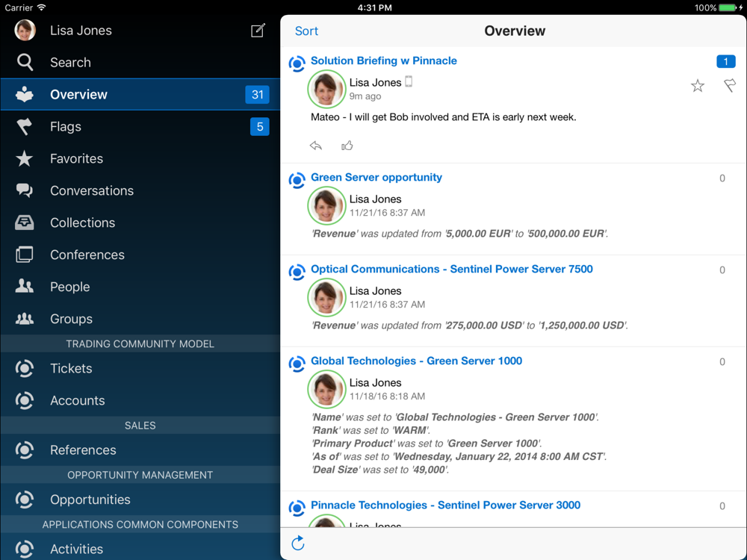This screenshot has width=747, height=560.
Task: Click the reply count 0 on Pinnacle Technologies
Action: pos(722,507)
